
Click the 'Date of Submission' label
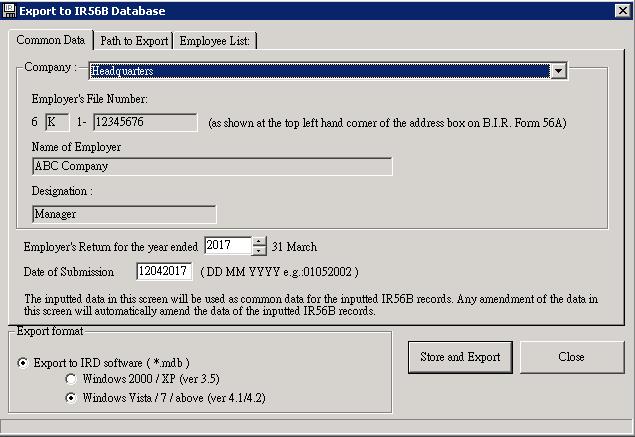tap(68, 272)
